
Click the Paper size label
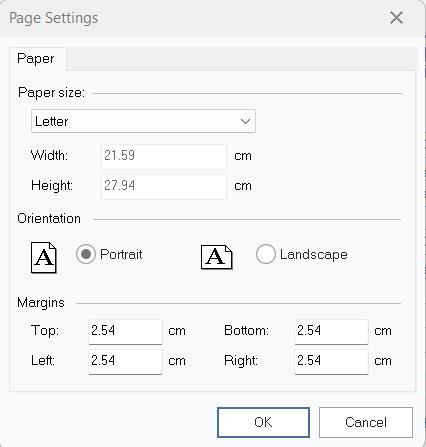(51, 93)
